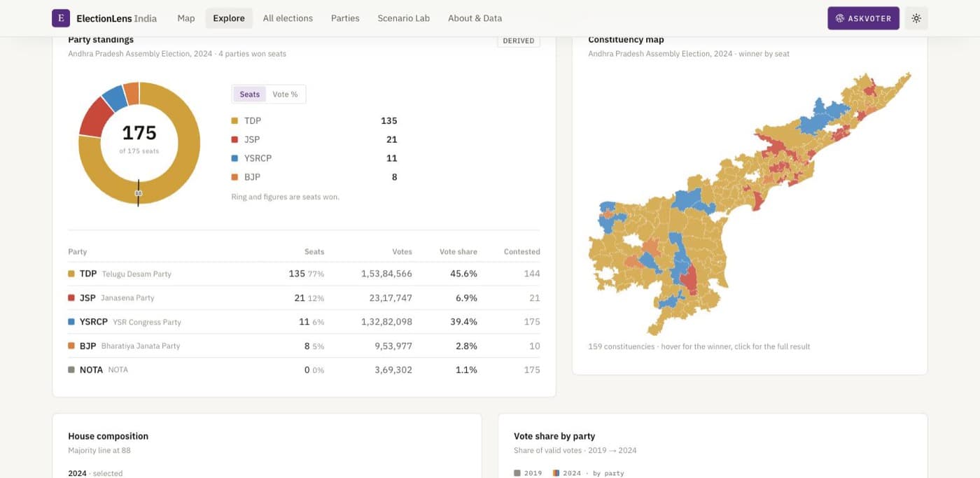Open the AskVoter assistant

(x=863, y=18)
